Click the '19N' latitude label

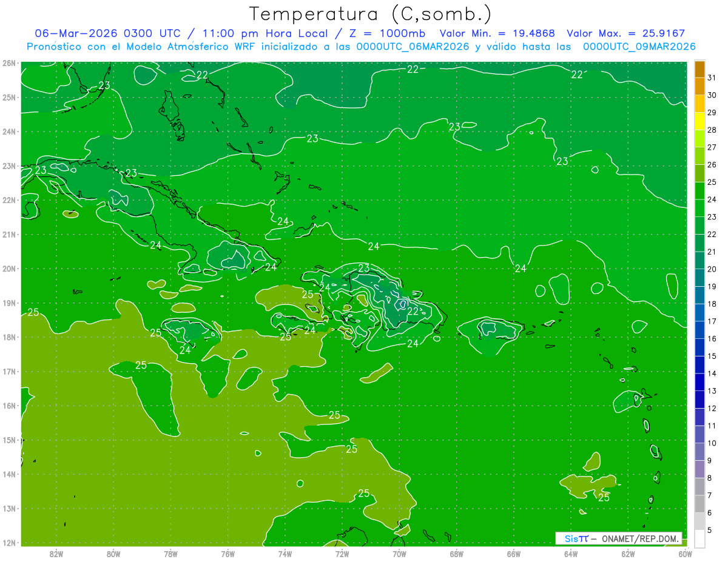[x=8, y=303]
